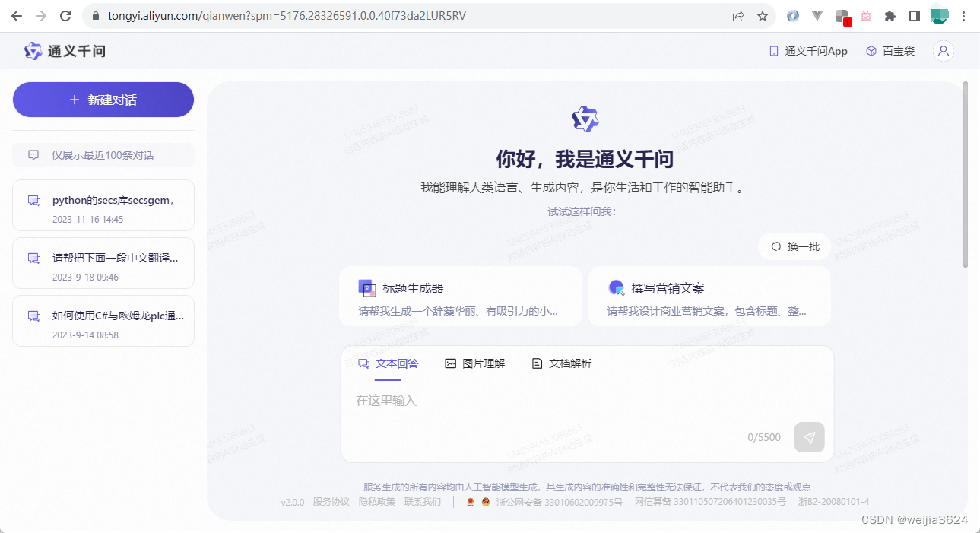Click the browser forward arrow

click(41, 16)
